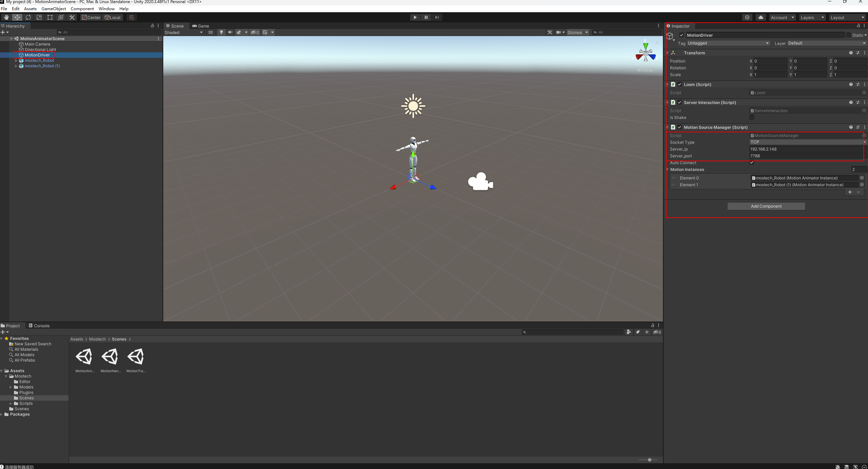Switch to the Console tab

[39, 326]
